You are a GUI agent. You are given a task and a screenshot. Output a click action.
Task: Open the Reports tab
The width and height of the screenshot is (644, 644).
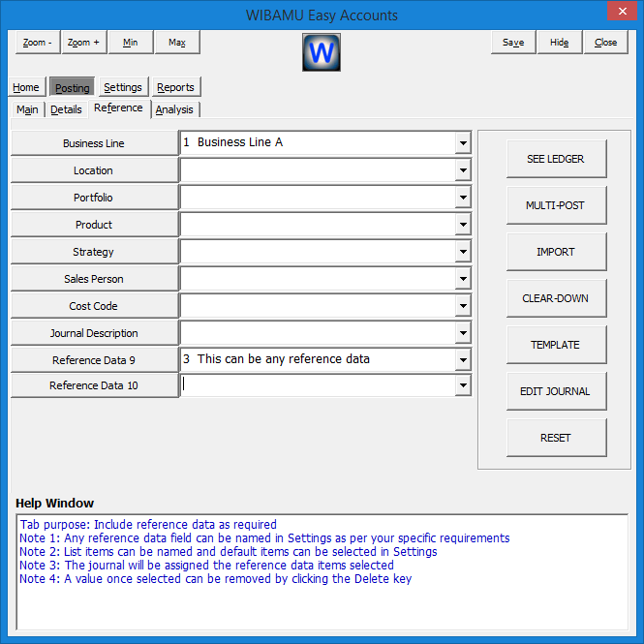176,87
